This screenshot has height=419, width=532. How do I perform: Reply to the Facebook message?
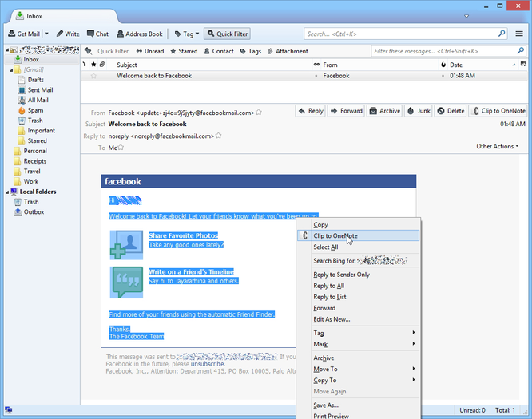click(x=311, y=111)
